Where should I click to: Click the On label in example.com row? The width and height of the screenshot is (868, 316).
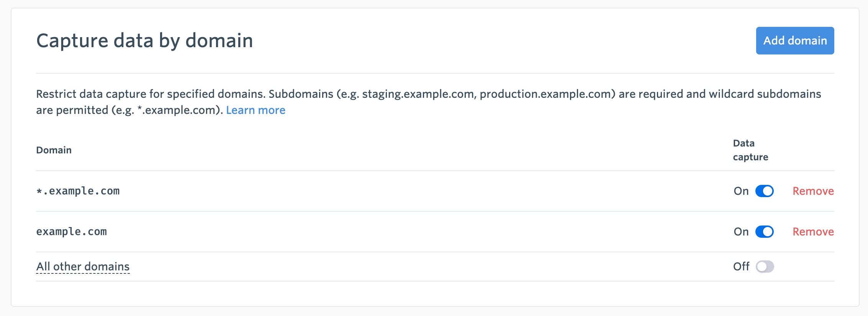pyautogui.click(x=741, y=232)
